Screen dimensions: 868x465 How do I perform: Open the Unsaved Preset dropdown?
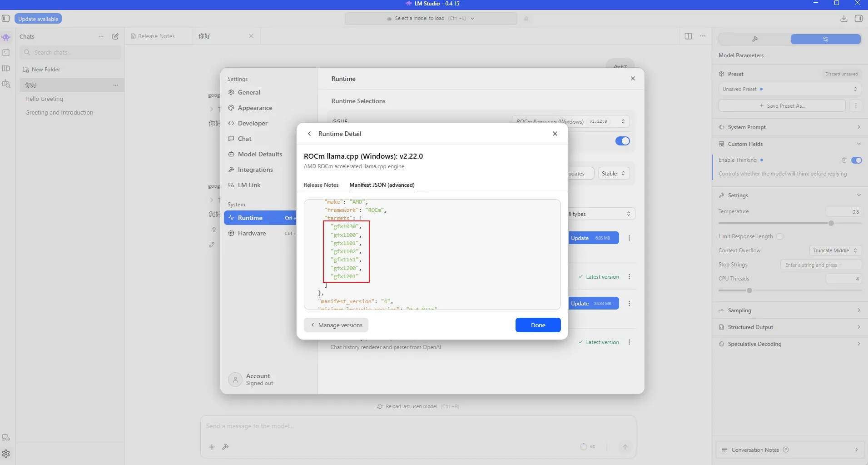[790, 89]
